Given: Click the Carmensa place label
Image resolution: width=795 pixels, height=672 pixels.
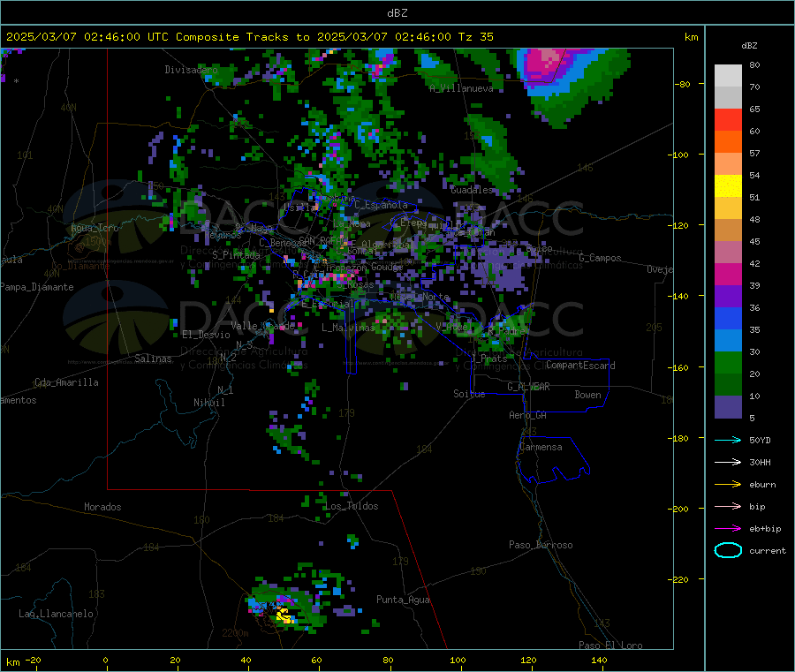Looking at the screenshot, I should pos(541,447).
